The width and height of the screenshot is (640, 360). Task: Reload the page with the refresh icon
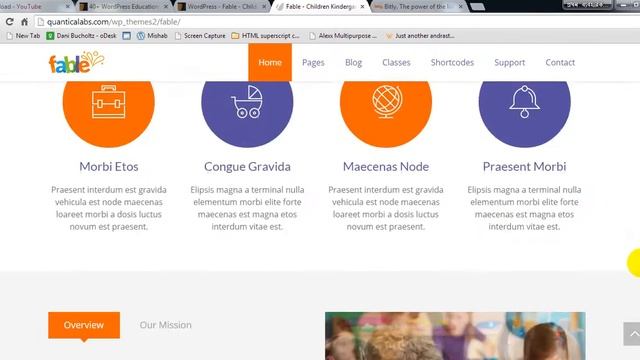click(9, 22)
